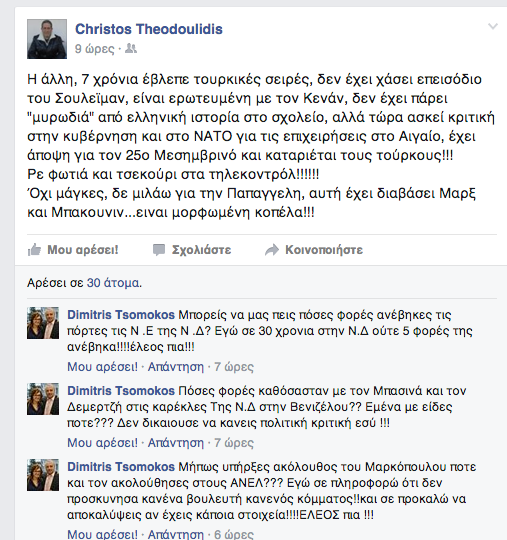Open Dimitris Tsomokos avatar on the first comment
Image resolution: width=507 pixels, height=540 pixels.
click(43, 323)
